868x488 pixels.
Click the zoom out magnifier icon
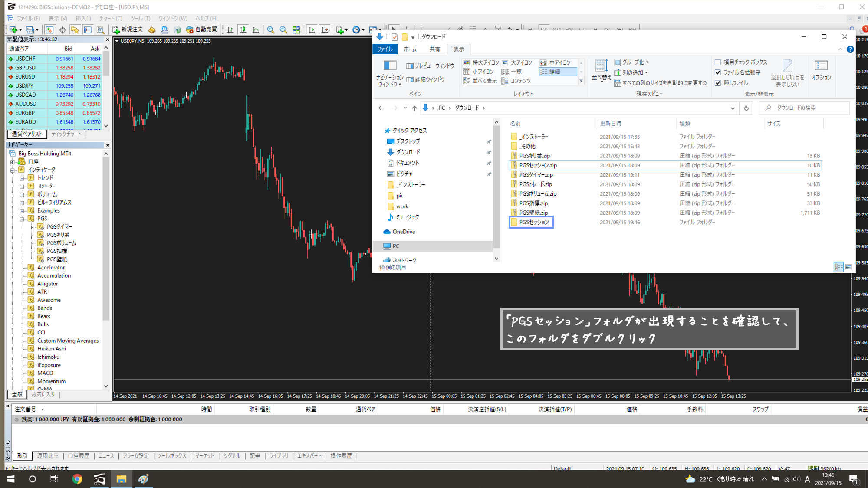283,29
